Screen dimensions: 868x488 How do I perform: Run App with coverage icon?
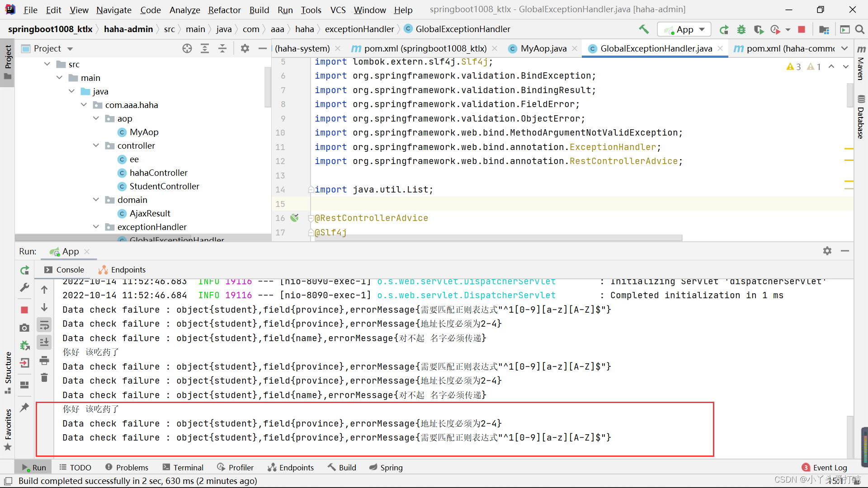pyautogui.click(x=759, y=29)
